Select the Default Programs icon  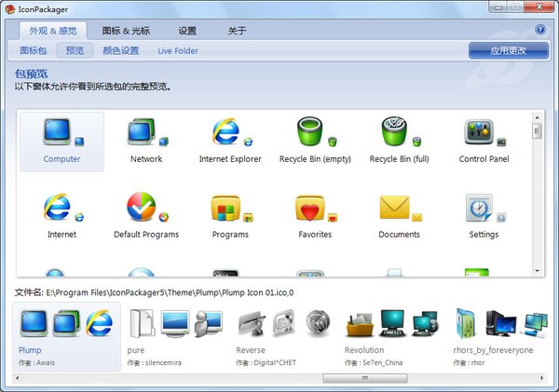146,217
